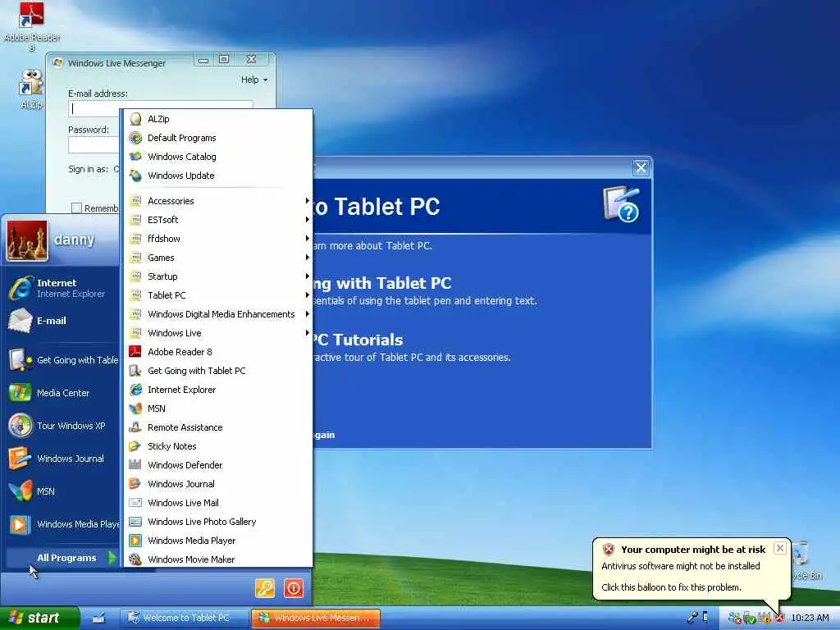Viewport: 840px width, 630px height.
Task: Open the ALZip desktop shortcut
Action: (31, 89)
